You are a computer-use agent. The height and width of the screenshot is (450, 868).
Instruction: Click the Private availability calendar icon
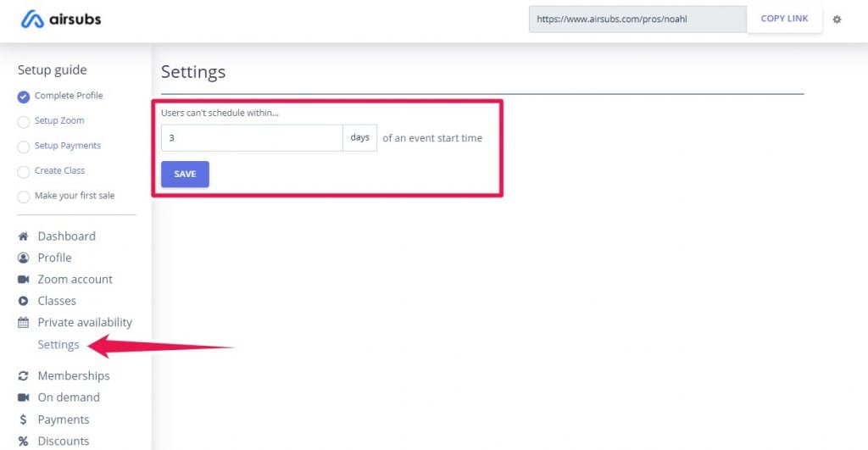click(23, 323)
